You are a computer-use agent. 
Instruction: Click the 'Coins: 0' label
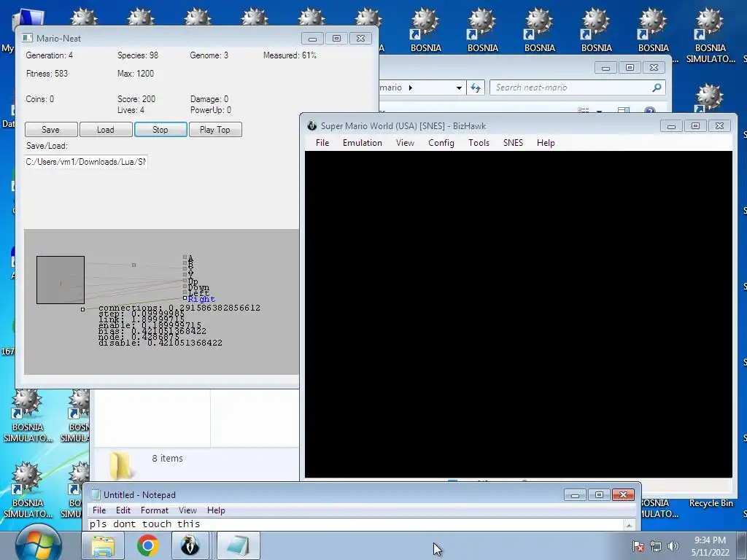tap(40, 99)
